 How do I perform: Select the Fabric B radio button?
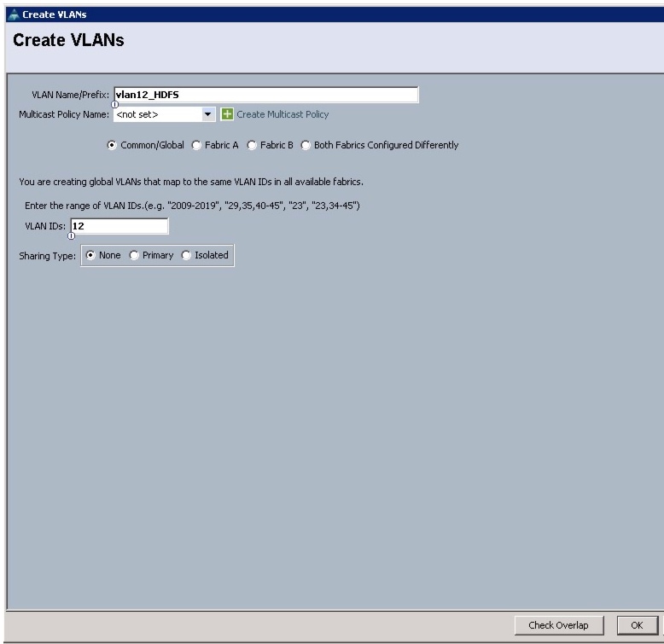tap(252, 145)
